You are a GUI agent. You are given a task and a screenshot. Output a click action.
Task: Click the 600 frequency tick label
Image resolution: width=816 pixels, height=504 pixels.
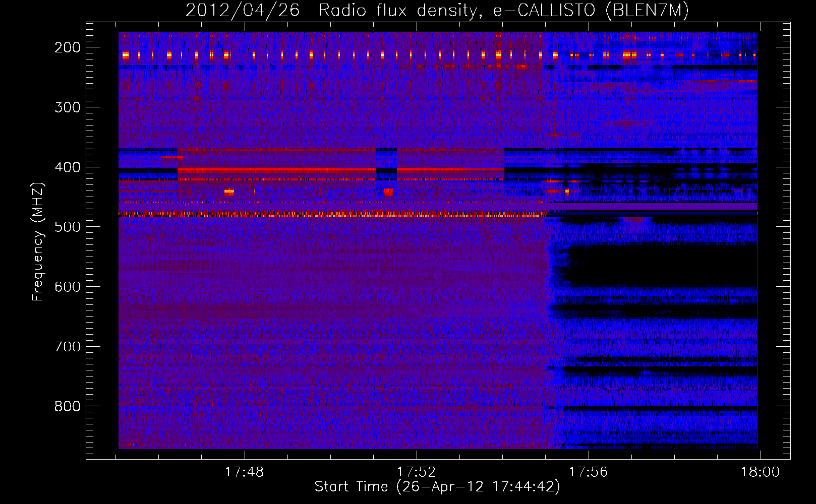coord(68,287)
